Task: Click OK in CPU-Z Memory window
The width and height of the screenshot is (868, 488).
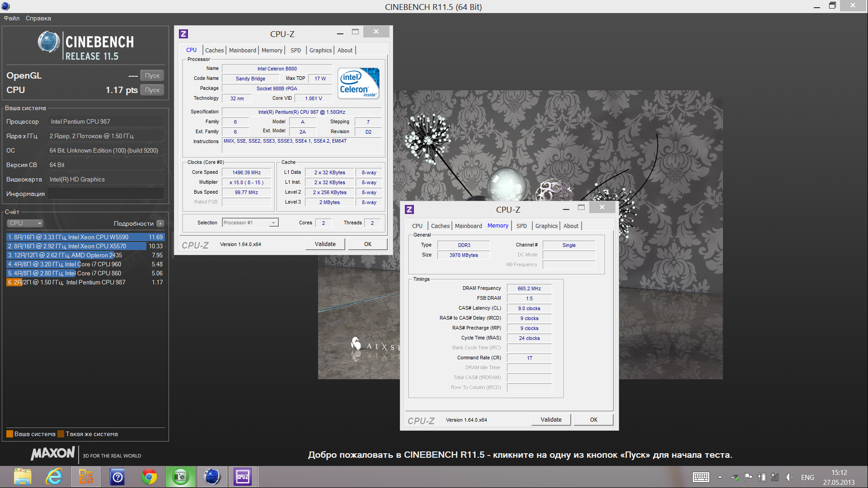Action: 594,420
